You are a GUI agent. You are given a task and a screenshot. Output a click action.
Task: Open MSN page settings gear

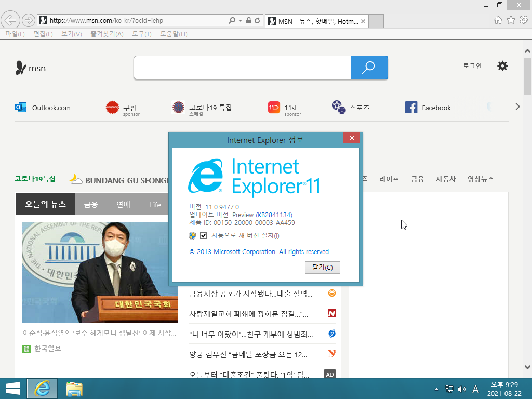502,66
